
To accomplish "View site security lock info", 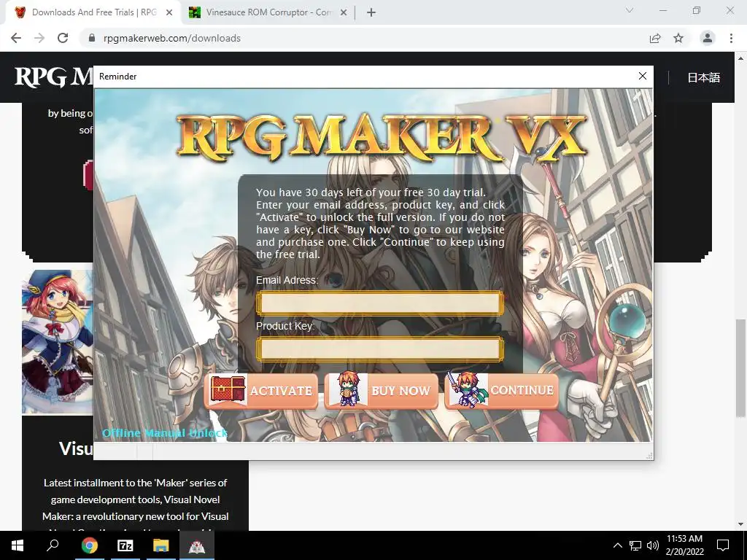I will pyautogui.click(x=92, y=38).
